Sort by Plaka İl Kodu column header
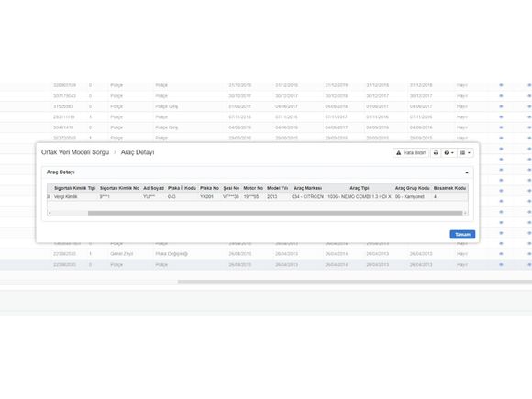Image resolution: width=532 pixels, height=399 pixels. (x=182, y=188)
